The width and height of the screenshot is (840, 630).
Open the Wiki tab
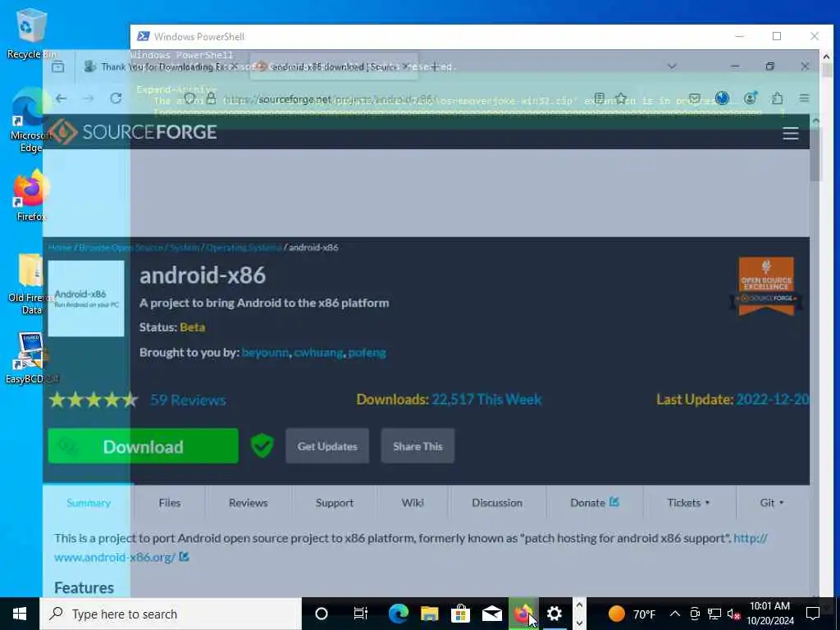(413, 503)
